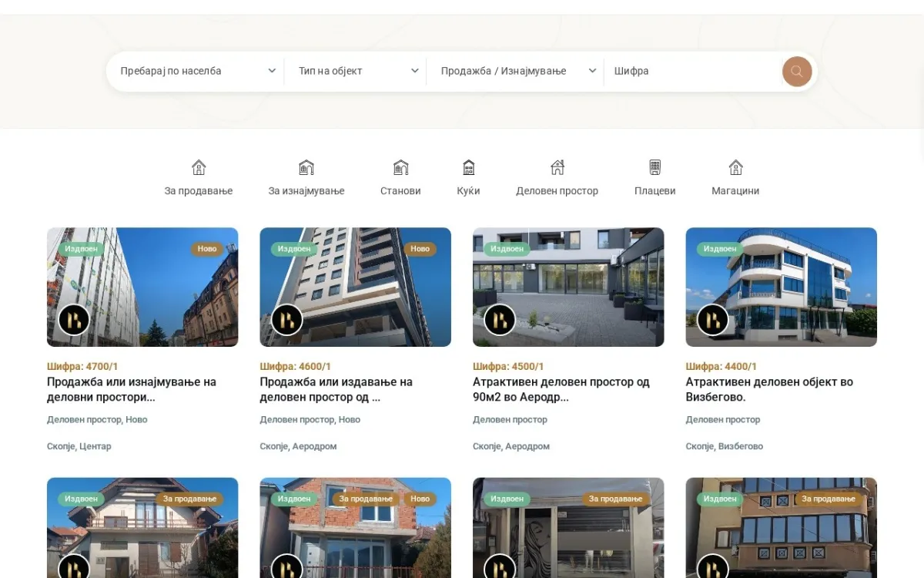The height and width of the screenshot is (578, 924).
Task: Click agency logo on listing 4600/1
Action: (287, 320)
